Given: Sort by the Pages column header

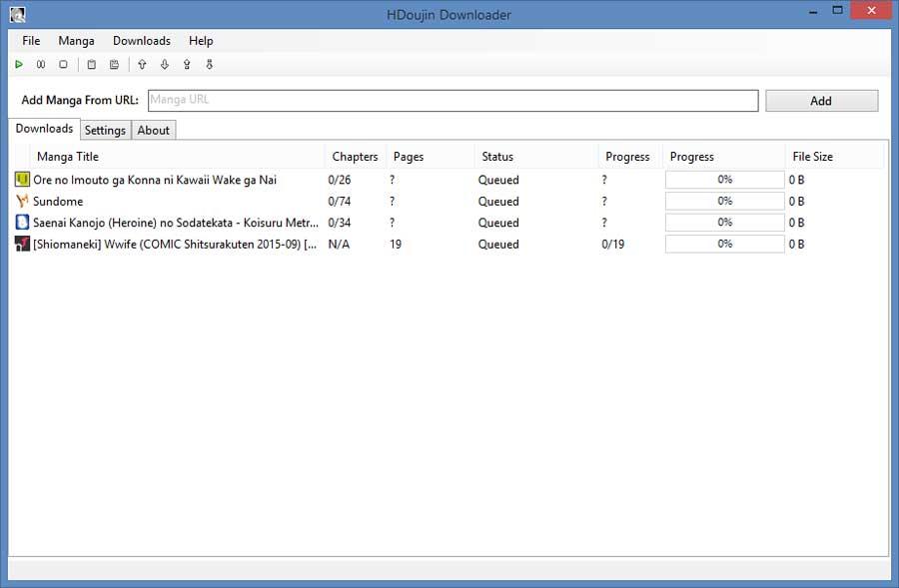Looking at the screenshot, I should coord(430,157).
